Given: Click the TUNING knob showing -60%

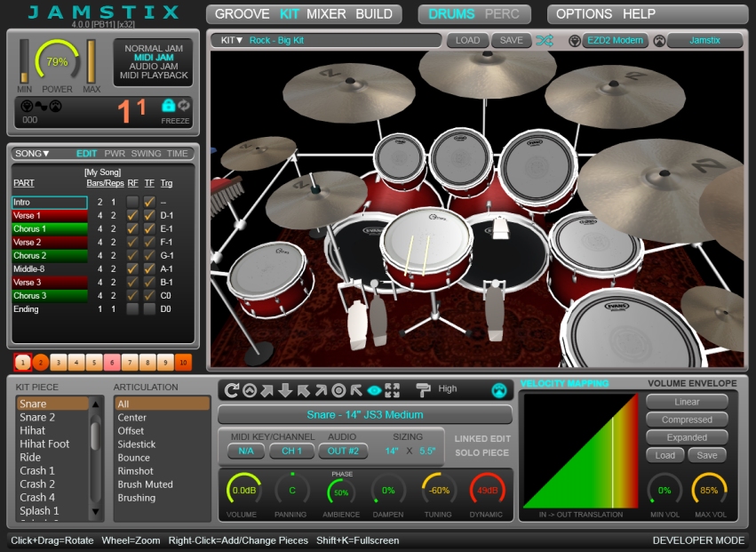Looking at the screenshot, I should coord(439,491).
